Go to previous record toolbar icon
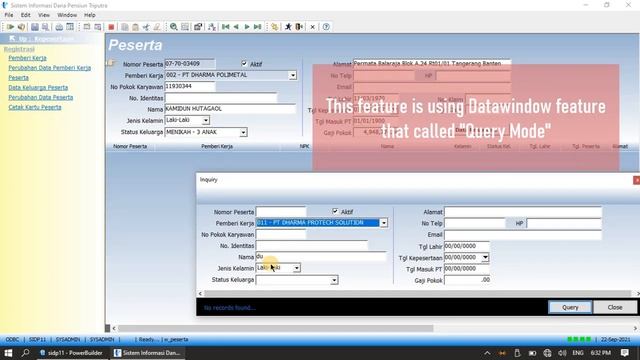 [236, 27]
